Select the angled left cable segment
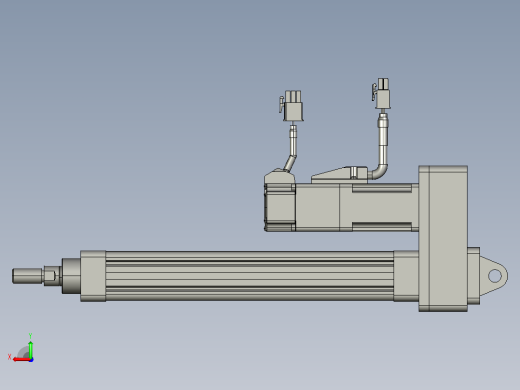520x390 pixels. pyautogui.click(x=290, y=163)
